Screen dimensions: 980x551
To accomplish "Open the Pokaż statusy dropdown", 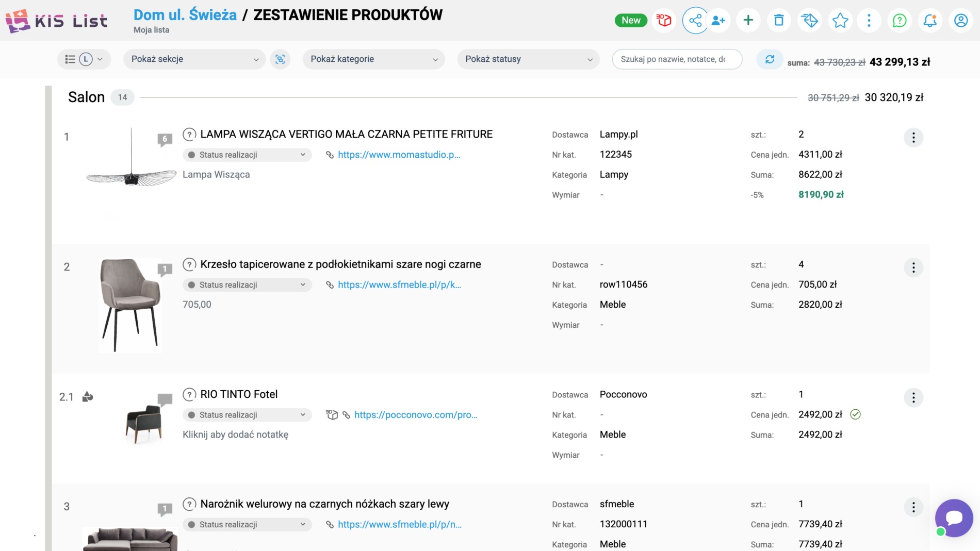I will pos(528,59).
